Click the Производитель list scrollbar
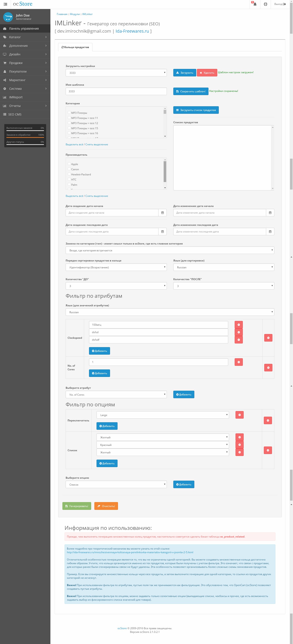This screenshot has width=293, height=644. pyautogui.click(x=165, y=171)
